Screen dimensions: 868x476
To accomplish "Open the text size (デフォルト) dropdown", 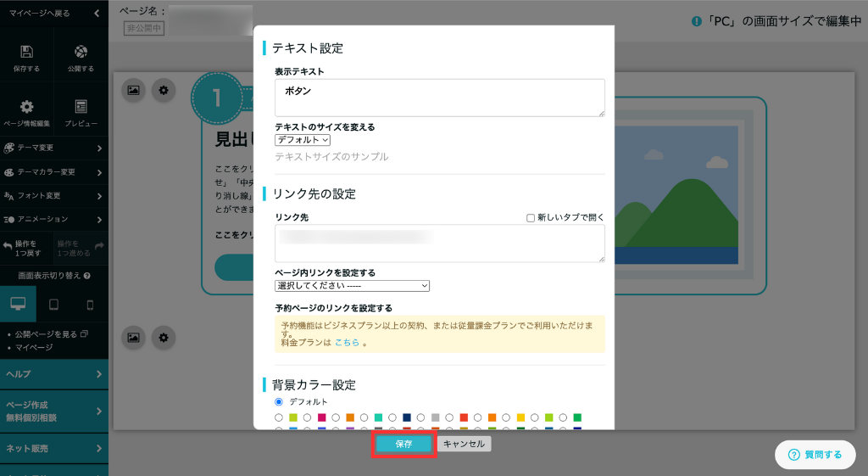I will (303, 140).
